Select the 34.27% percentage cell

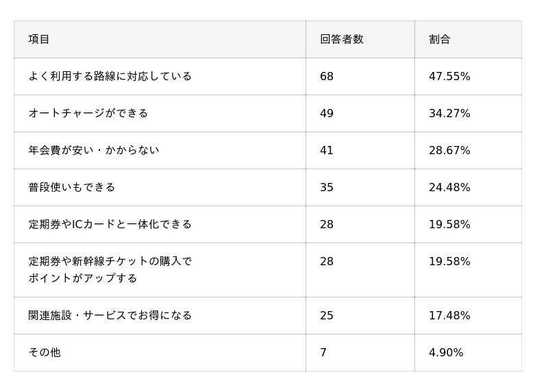[x=449, y=114]
